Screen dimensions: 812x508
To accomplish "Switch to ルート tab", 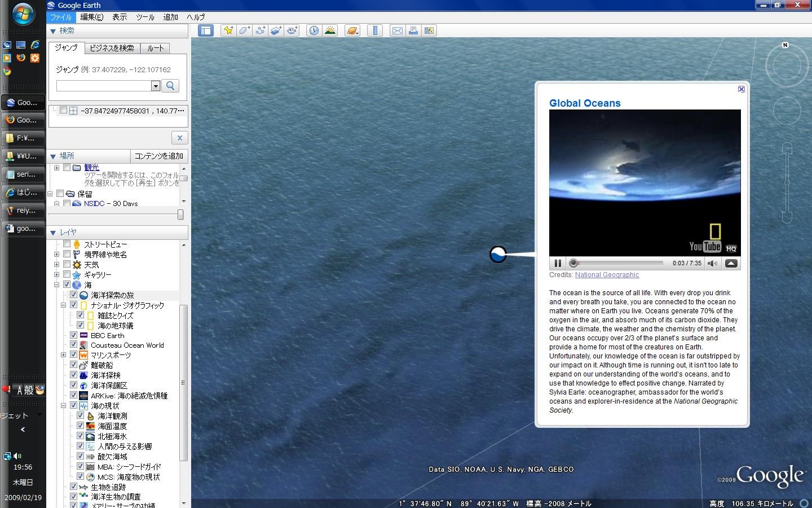I will click(x=155, y=48).
